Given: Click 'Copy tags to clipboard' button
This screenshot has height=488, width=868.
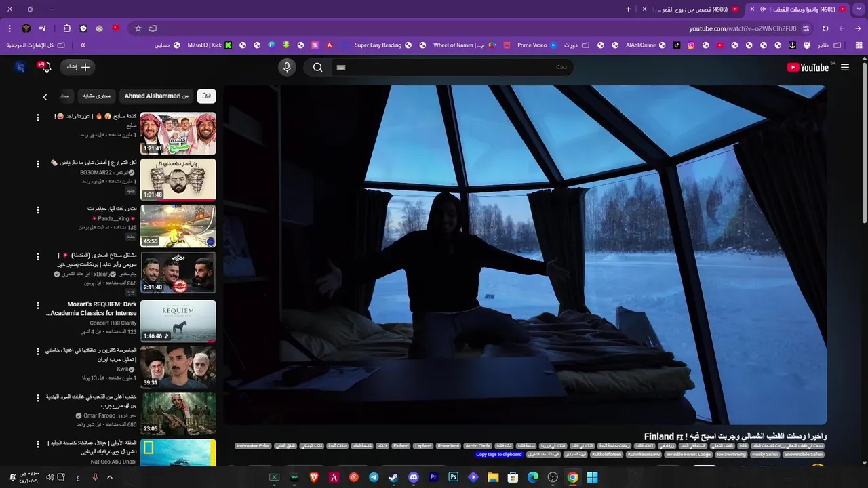Looking at the screenshot, I should click(x=498, y=455).
